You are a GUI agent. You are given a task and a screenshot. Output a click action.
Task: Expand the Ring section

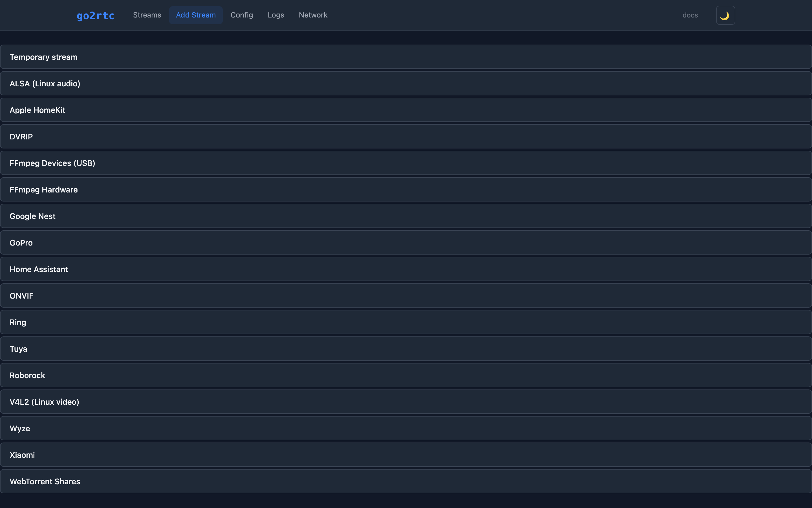(406, 323)
